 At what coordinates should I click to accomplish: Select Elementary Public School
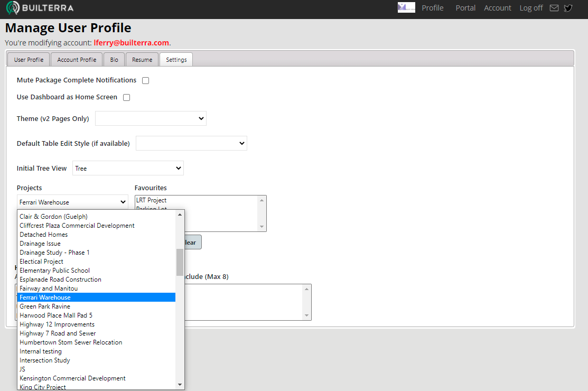(x=96, y=271)
